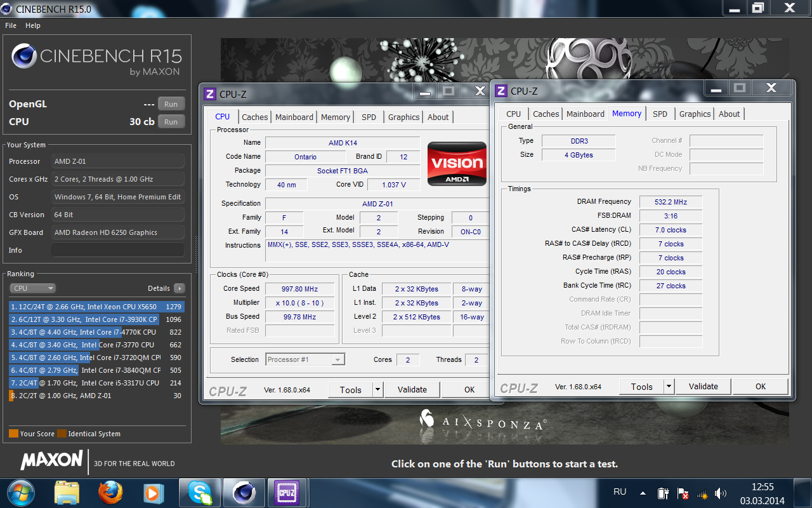Click the RU language indicator

620,491
